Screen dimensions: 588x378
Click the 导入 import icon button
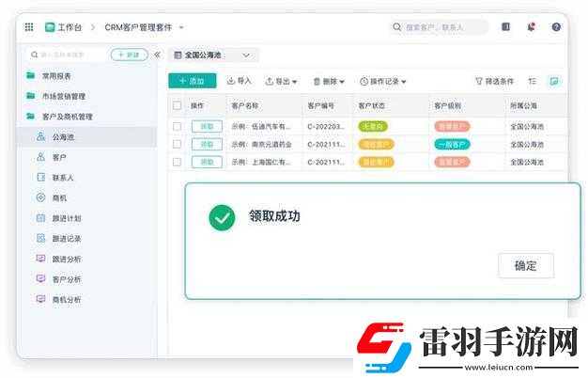click(240, 81)
